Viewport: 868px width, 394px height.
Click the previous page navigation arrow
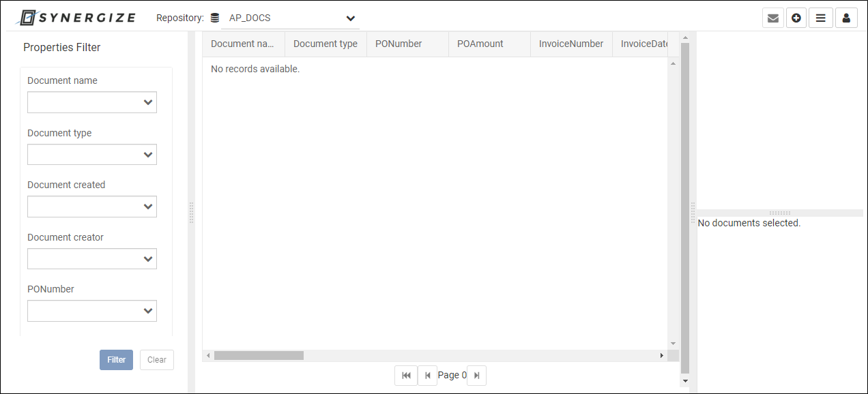428,375
